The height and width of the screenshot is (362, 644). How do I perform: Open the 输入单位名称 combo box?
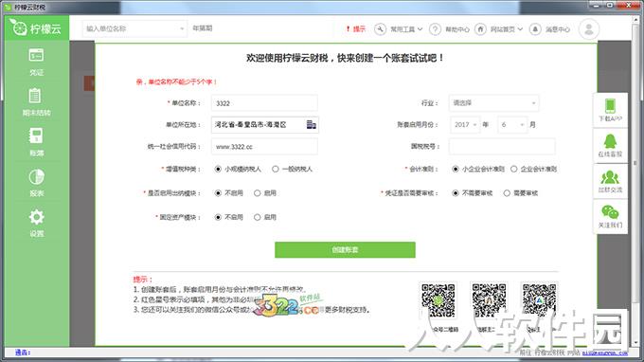click(x=134, y=28)
